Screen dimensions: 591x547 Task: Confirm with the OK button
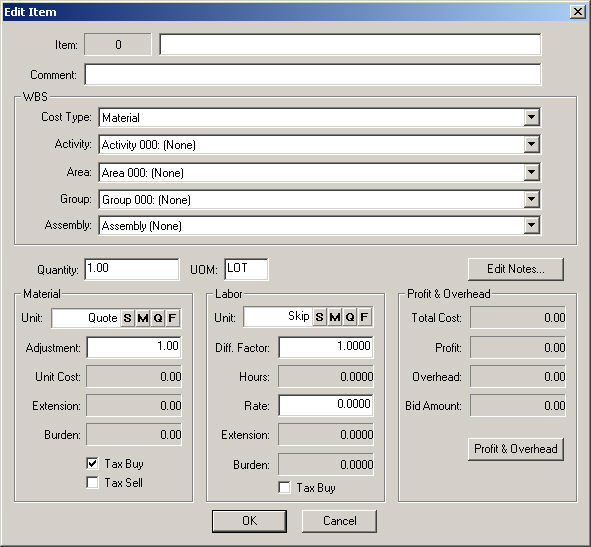tap(249, 521)
